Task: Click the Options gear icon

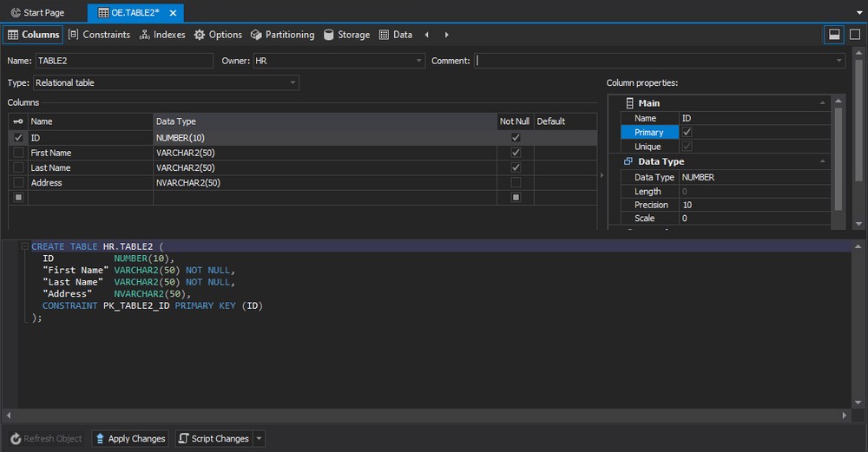Action: tap(200, 35)
